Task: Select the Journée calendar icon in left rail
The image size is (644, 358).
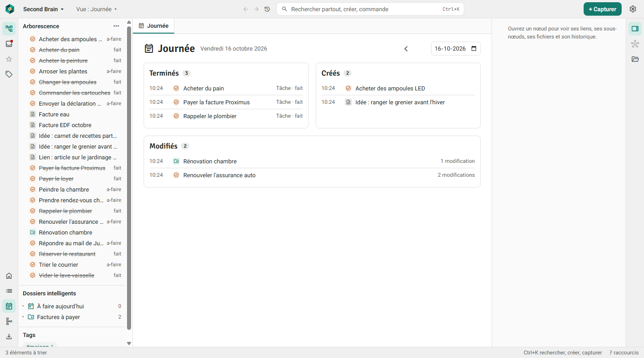Action: [x=9, y=306]
